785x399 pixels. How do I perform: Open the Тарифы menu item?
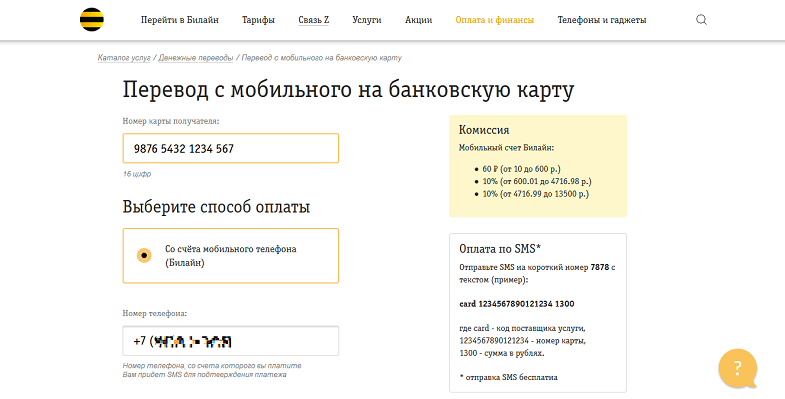(x=258, y=20)
